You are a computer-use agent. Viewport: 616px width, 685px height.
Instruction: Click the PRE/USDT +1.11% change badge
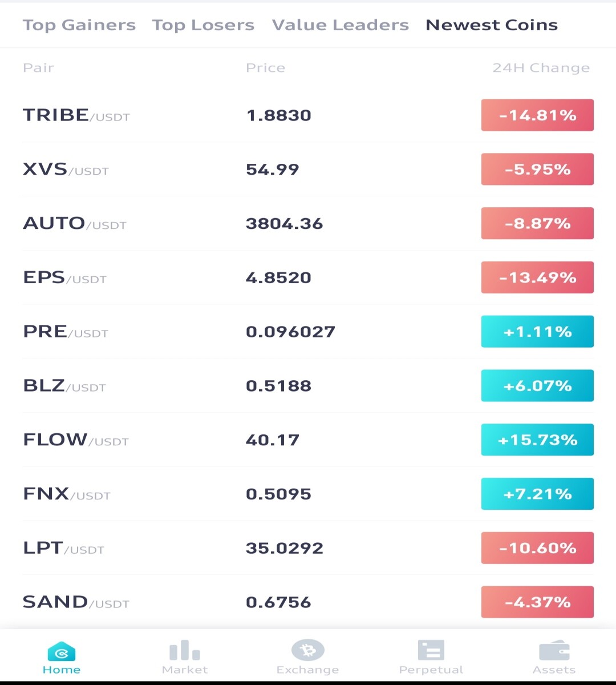537,332
